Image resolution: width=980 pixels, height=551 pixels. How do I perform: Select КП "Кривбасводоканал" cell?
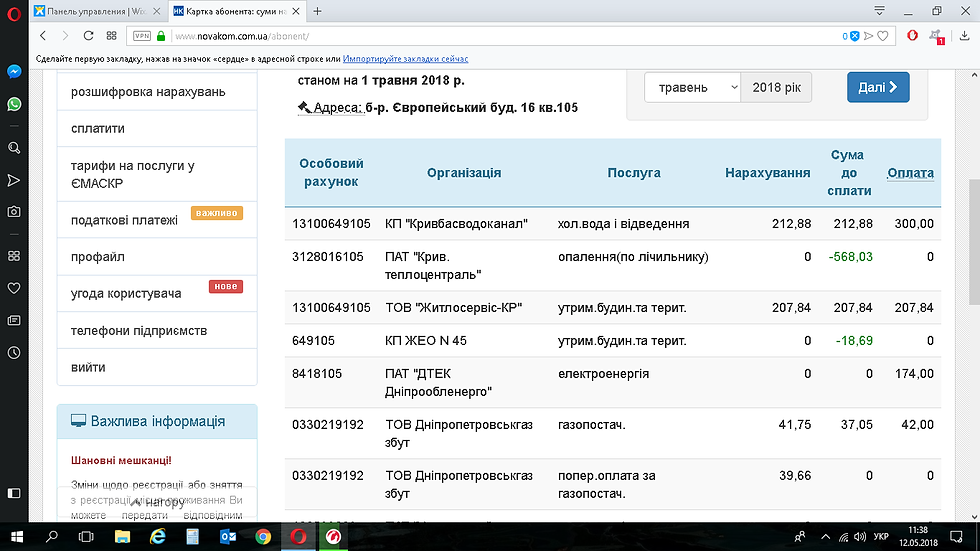(456, 224)
